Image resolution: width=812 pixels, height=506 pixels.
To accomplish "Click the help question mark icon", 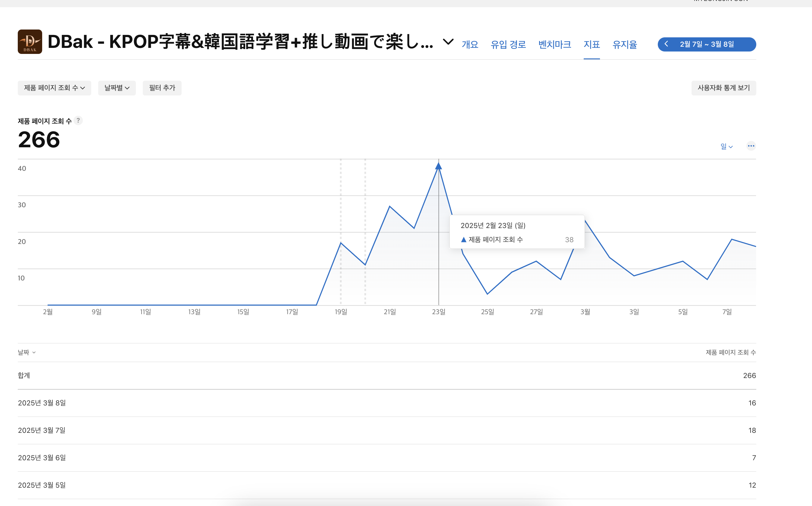I will point(78,120).
